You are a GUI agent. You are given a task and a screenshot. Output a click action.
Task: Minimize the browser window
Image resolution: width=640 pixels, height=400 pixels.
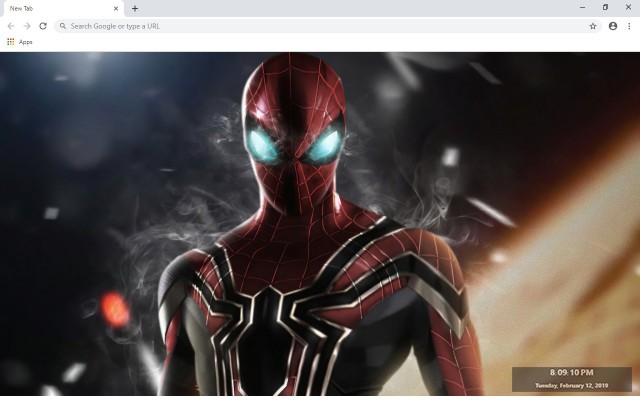(582, 7)
